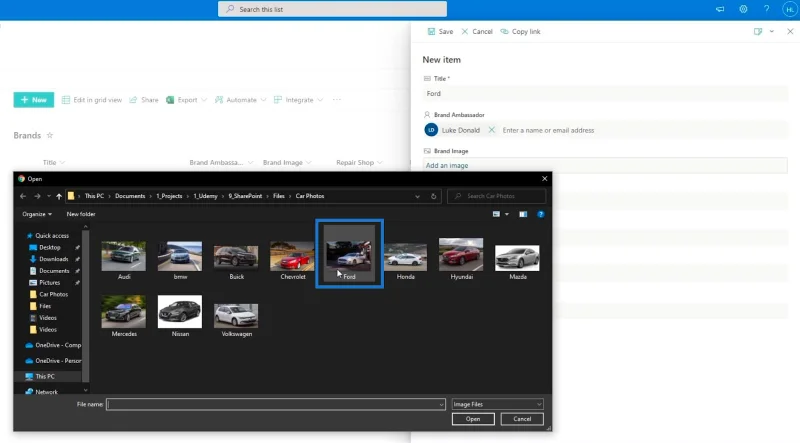This screenshot has width=800, height=443.
Task: Open dialog help icon
Action: [x=541, y=214]
